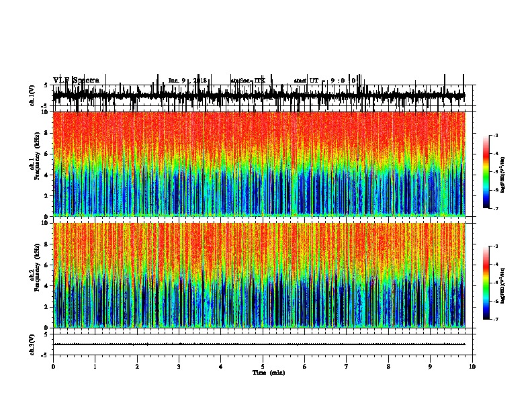
Task: Click time axis tick label '1'
Action: click(x=95, y=367)
